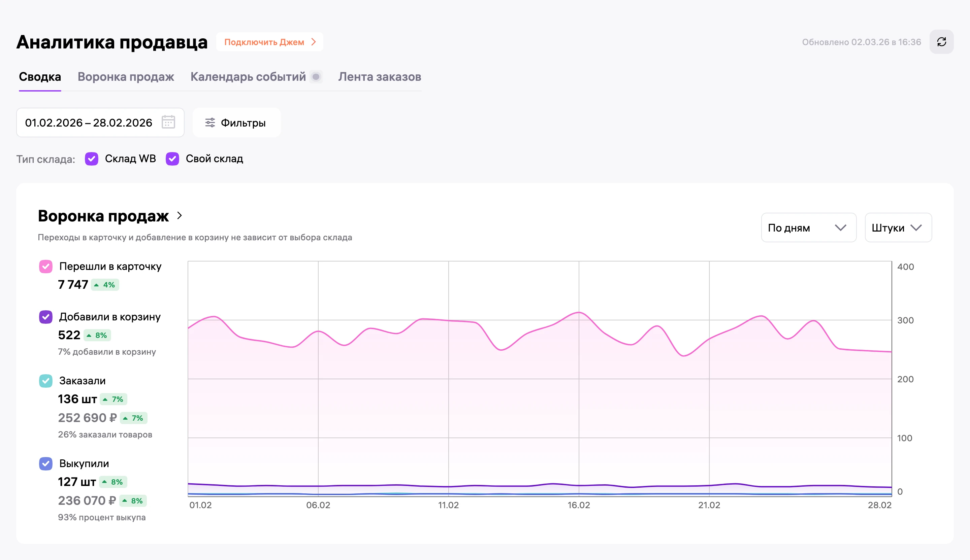Screen dimensions: 970x560
Task: Toggle the Перешли в карточку series checkbox
Action: 46,267
